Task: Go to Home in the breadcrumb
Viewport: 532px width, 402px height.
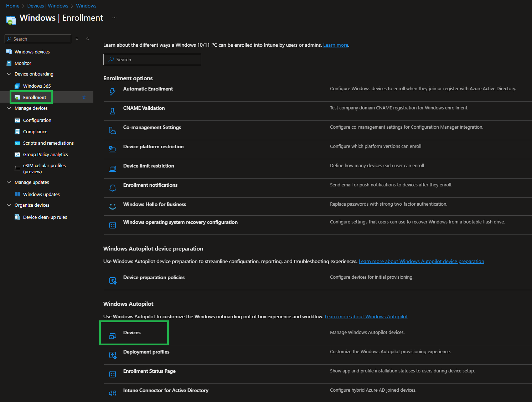Action: pyautogui.click(x=13, y=6)
